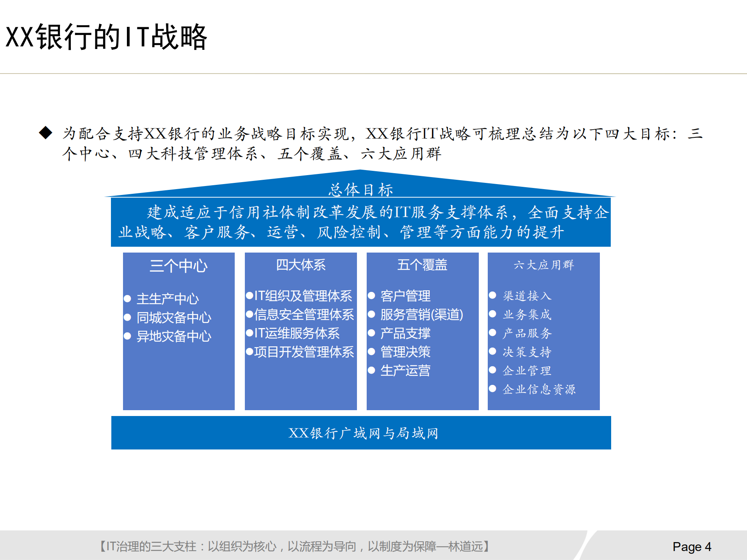
Task: Select the bullet marker before 生产运营
Action: pyautogui.click(x=371, y=371)
